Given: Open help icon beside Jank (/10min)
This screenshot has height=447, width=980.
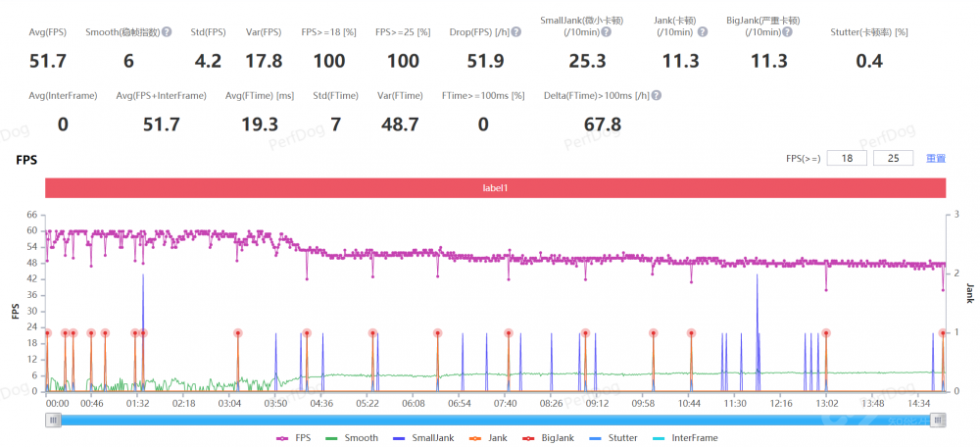Looking at the screenshot, I should [x=703, y=32].
